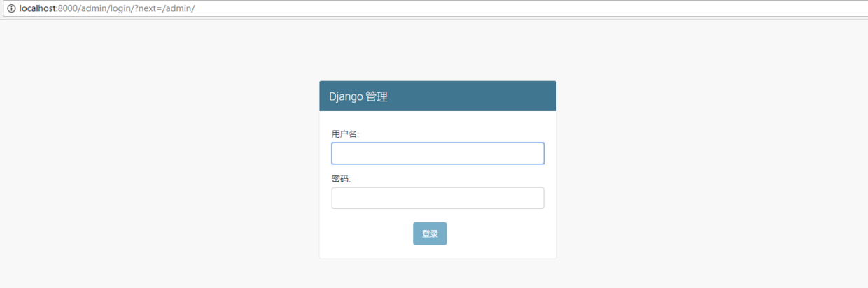Focus the 密码 password input field
Screen dimensions: 868x288
click(437, 198)
